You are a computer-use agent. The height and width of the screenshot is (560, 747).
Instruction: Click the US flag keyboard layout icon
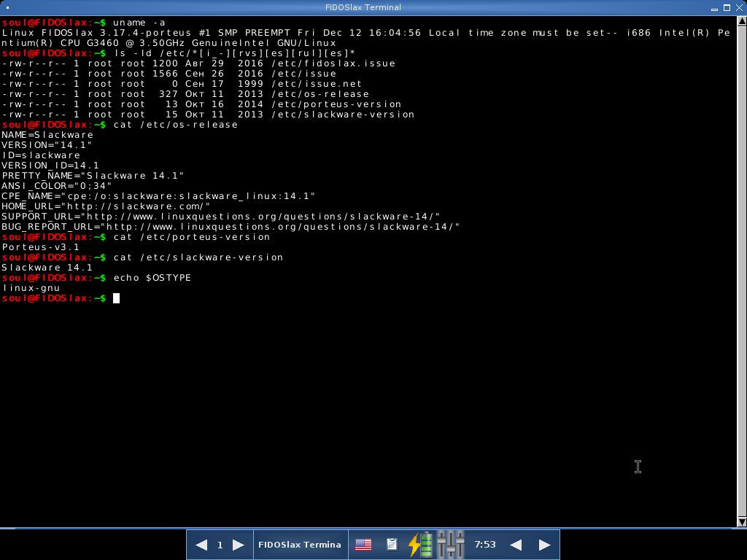[363, 544]
